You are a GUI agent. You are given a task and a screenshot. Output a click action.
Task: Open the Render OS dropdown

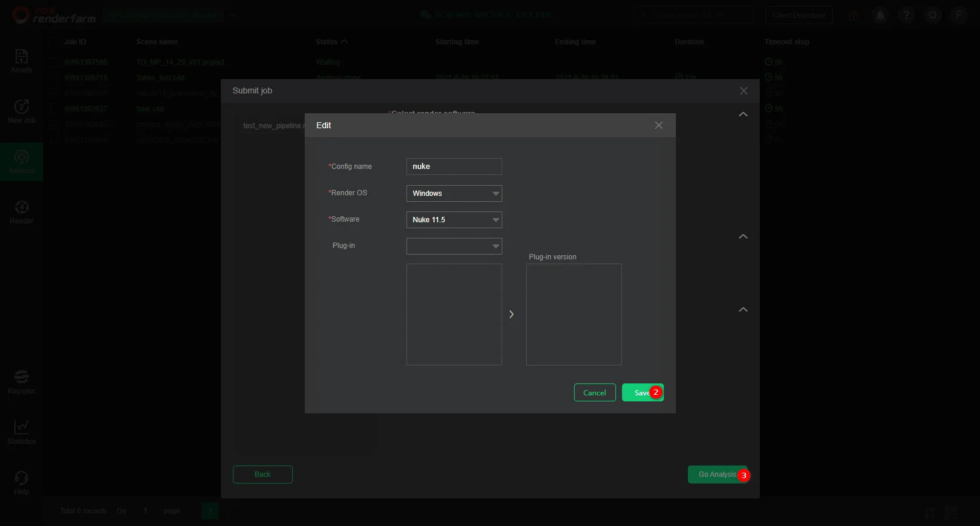click(x=454, y=194)
